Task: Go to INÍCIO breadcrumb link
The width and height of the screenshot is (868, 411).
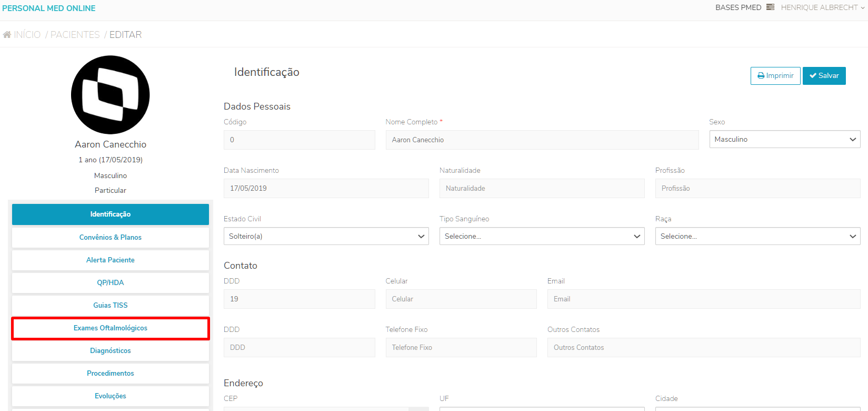Action: (27, 35)
